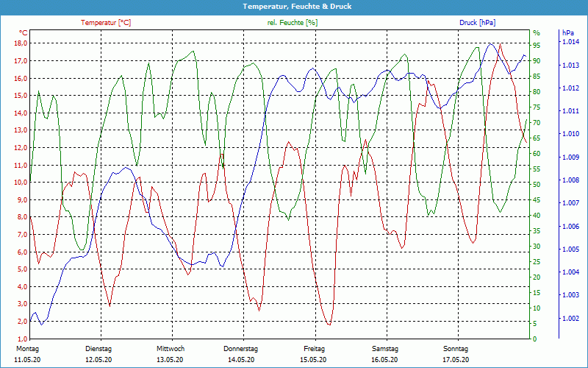Click temperature axis value '12,0'
This screenshot has width=588, height=368.
(x=21, y=148)
